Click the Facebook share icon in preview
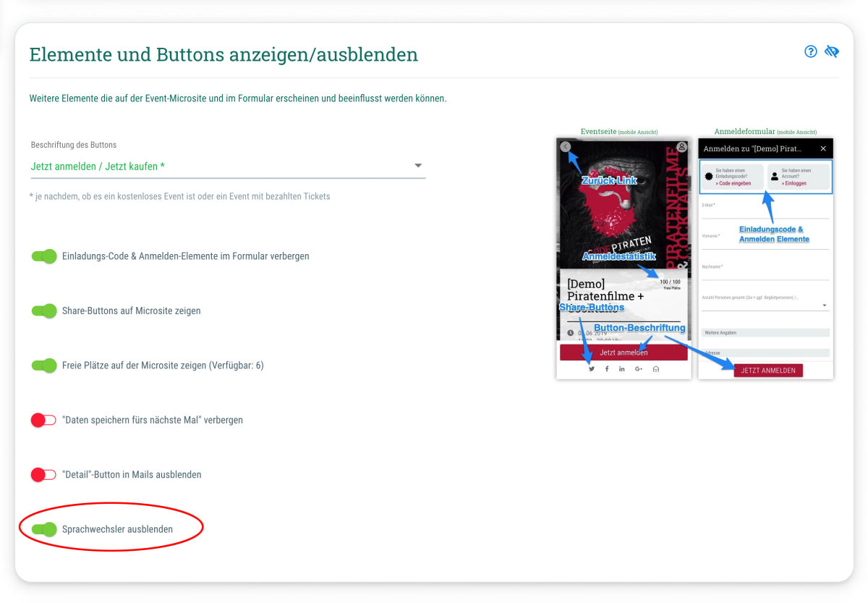Screen dimensions: 868x603 pos(606,369)
